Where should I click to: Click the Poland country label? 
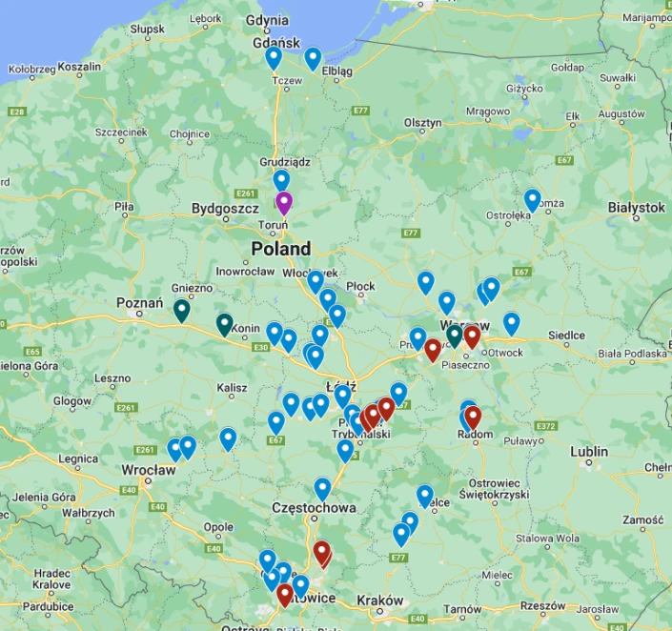pos(280,249)
